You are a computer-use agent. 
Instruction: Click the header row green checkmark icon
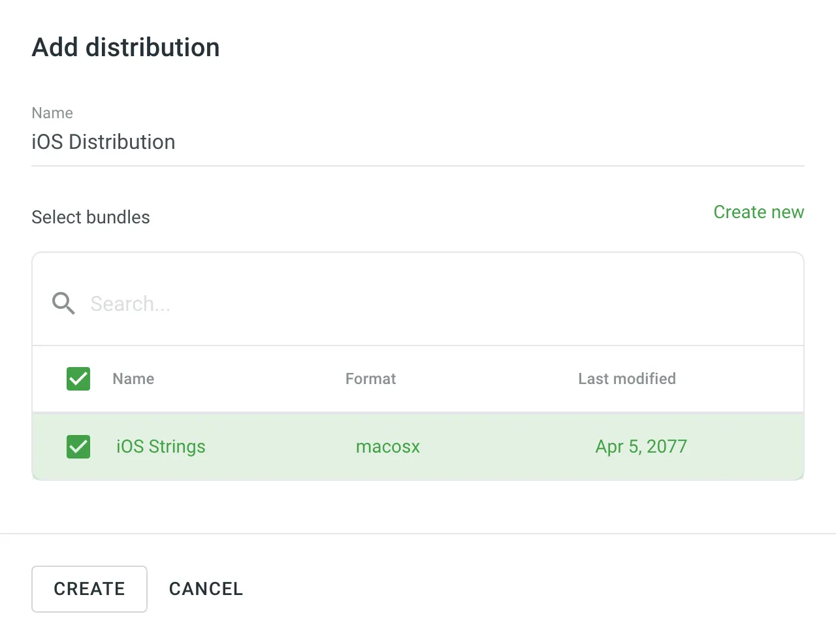78,379
